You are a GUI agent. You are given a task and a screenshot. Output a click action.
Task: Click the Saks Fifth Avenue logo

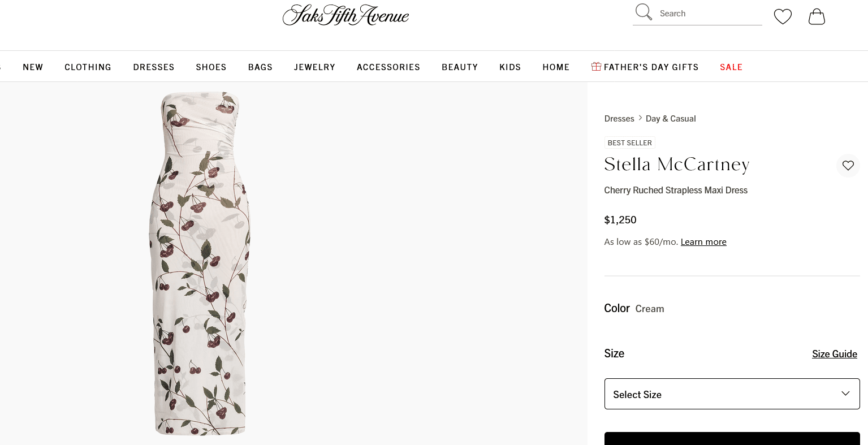click(346, 15)
